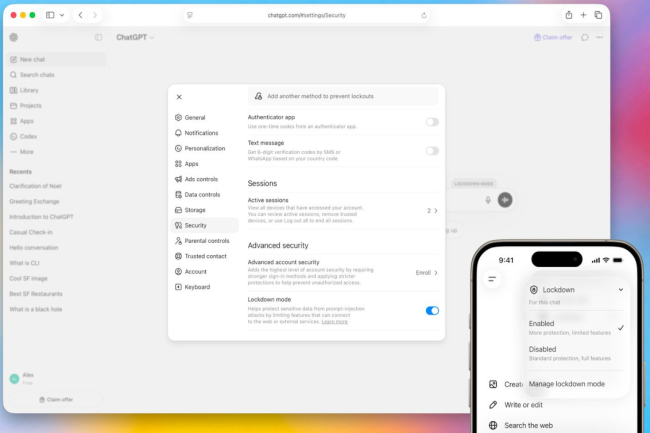This screenshot has width=650, height=433.
Task: Toggle the Safari sidebar button
Action: pyautogui.click(x=50, y=15)
